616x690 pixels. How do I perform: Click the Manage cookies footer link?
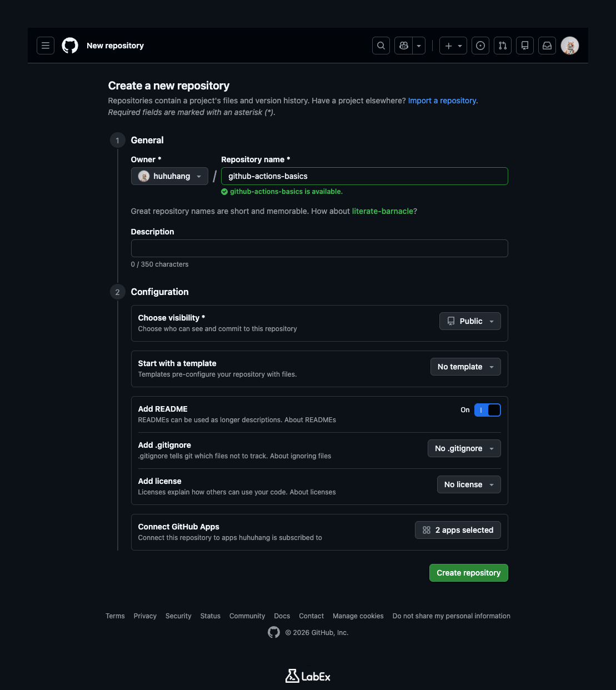click(358, 616)
